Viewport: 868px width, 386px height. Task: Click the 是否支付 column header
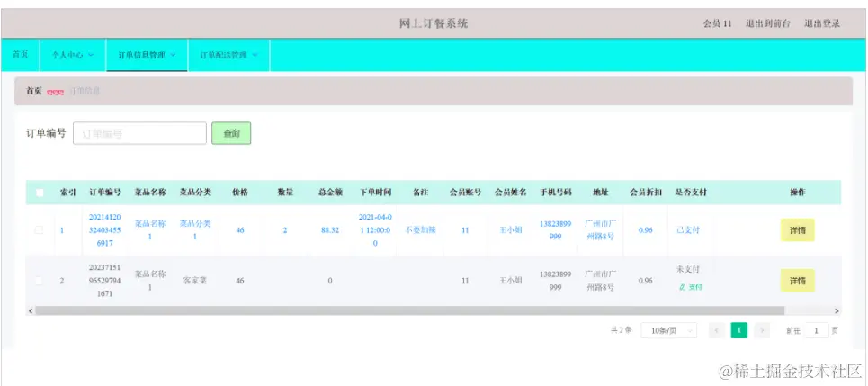pos(691,193)
